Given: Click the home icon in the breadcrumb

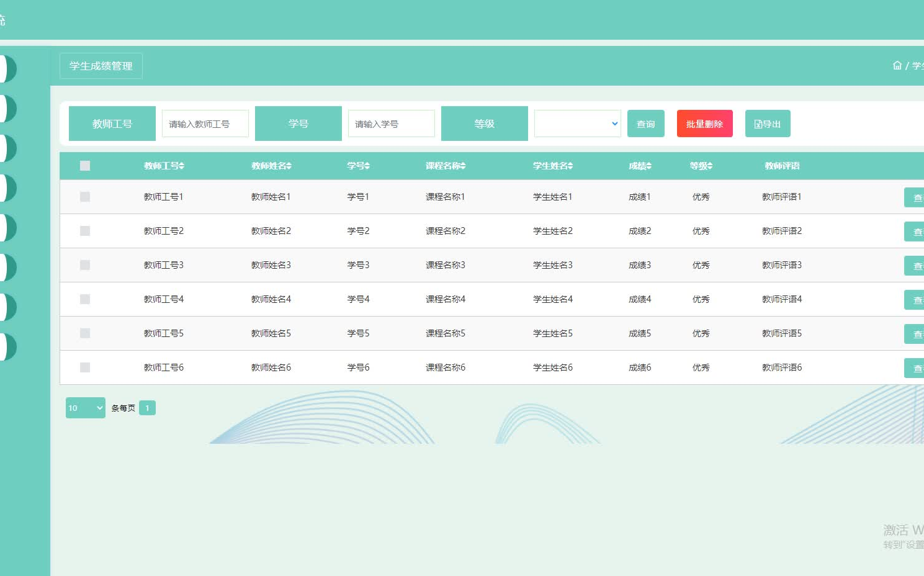Looking at the screenshot, I should [897, 65].
